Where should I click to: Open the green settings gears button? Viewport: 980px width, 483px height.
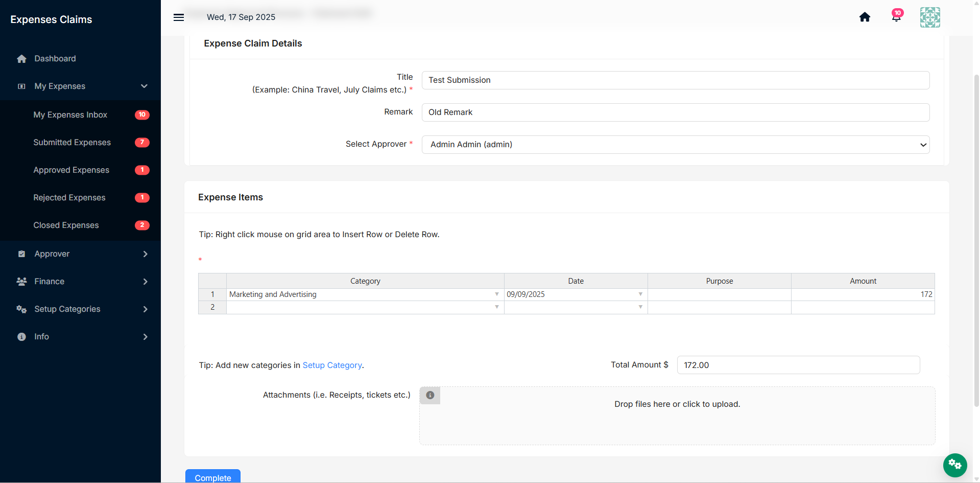click(x=955, y=465)
